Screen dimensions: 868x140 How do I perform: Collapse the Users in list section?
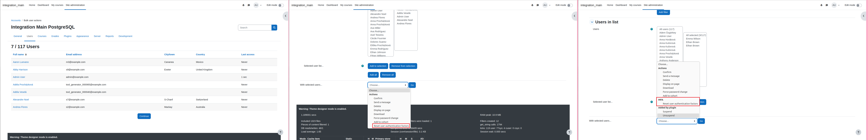click(592, 22)
